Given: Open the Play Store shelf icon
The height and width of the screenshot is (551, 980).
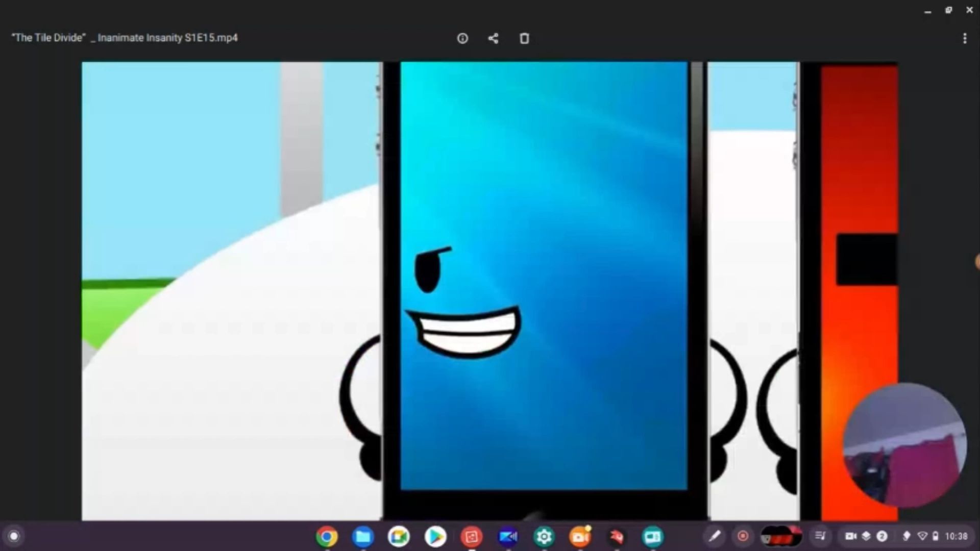Looking at the screenshot, I should 435,536.
